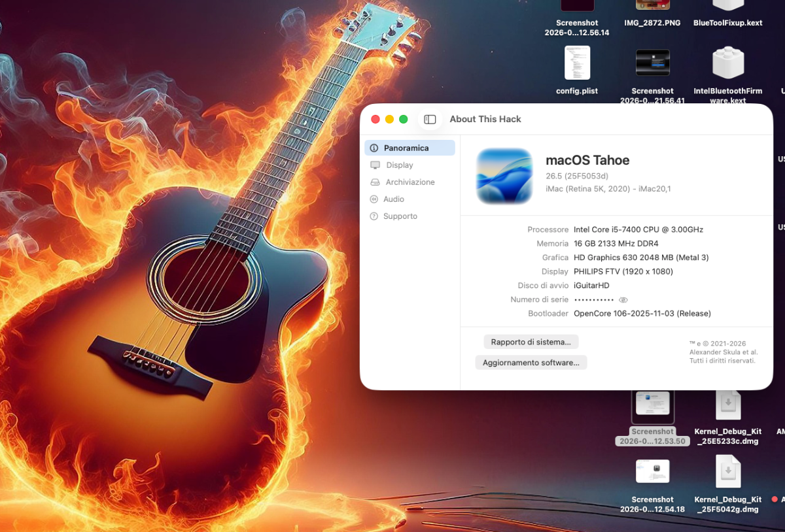Minimize the About This Hack window

389,119
